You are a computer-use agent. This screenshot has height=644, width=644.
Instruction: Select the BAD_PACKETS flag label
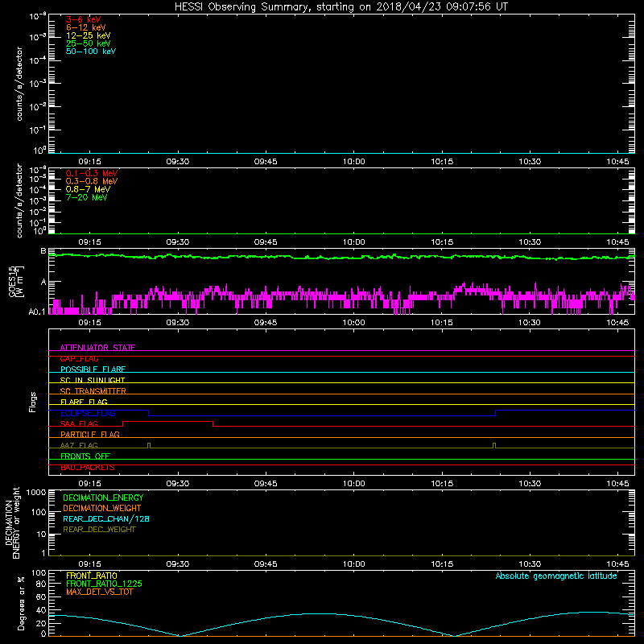click(x=88, y=468)
